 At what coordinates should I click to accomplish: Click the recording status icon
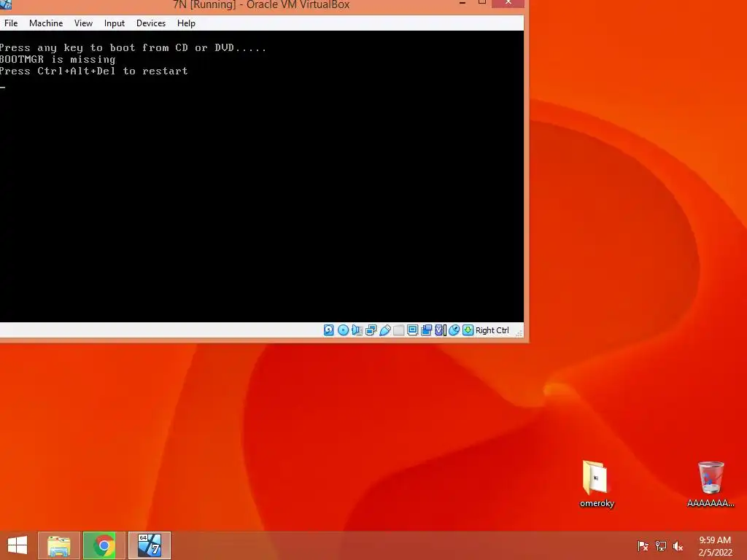coord(426,330)
